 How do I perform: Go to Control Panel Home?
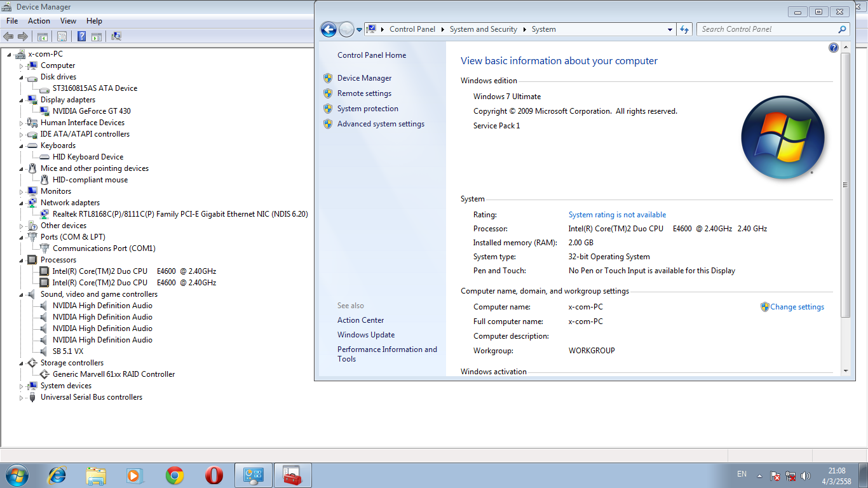pyautogui.click(x=372, y=55)
